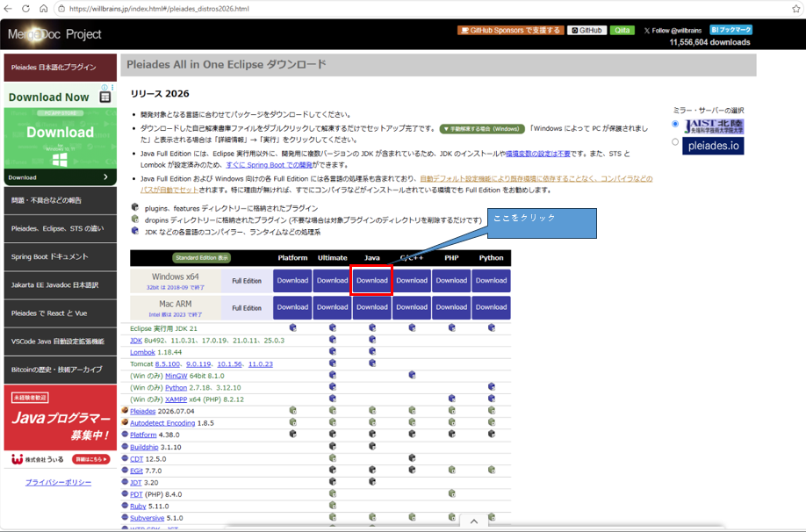Open the JDK link
Screen dimensions: 806x532
tap(136, 341)
